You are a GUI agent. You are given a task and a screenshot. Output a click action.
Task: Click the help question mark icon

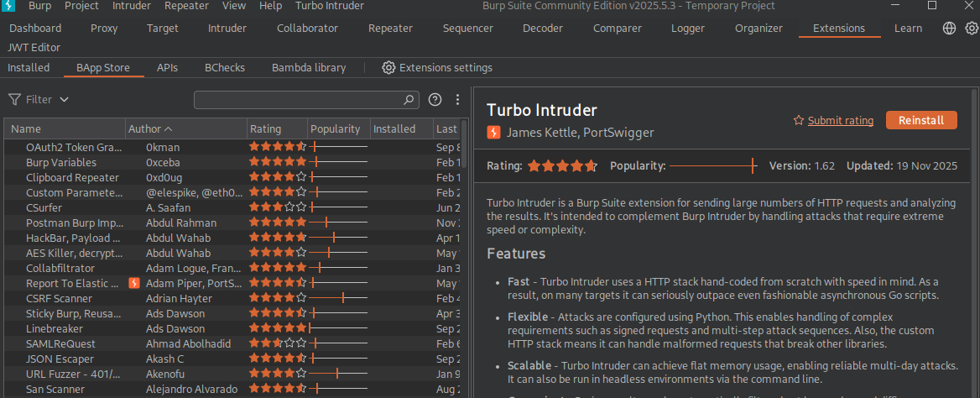pos(435,99)
